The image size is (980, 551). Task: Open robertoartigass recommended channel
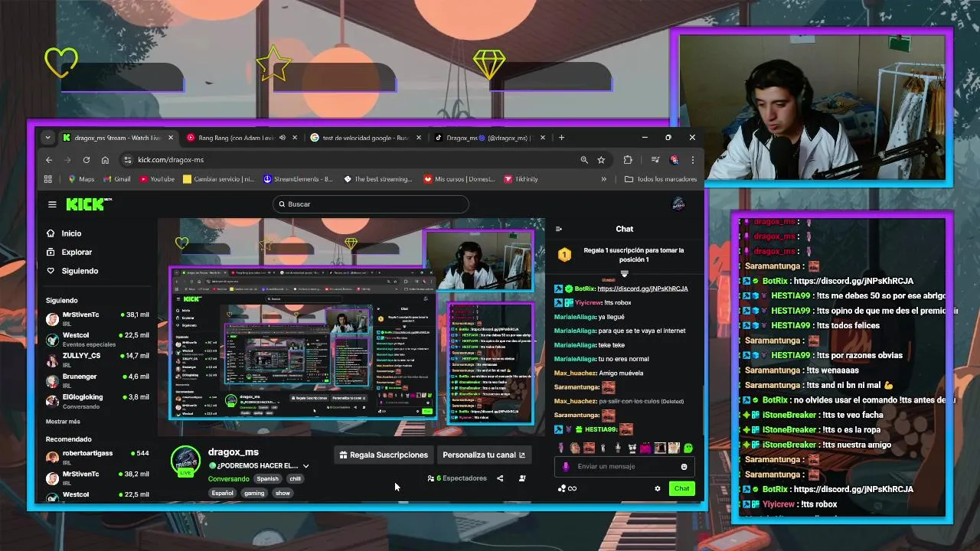click(97, 457)
